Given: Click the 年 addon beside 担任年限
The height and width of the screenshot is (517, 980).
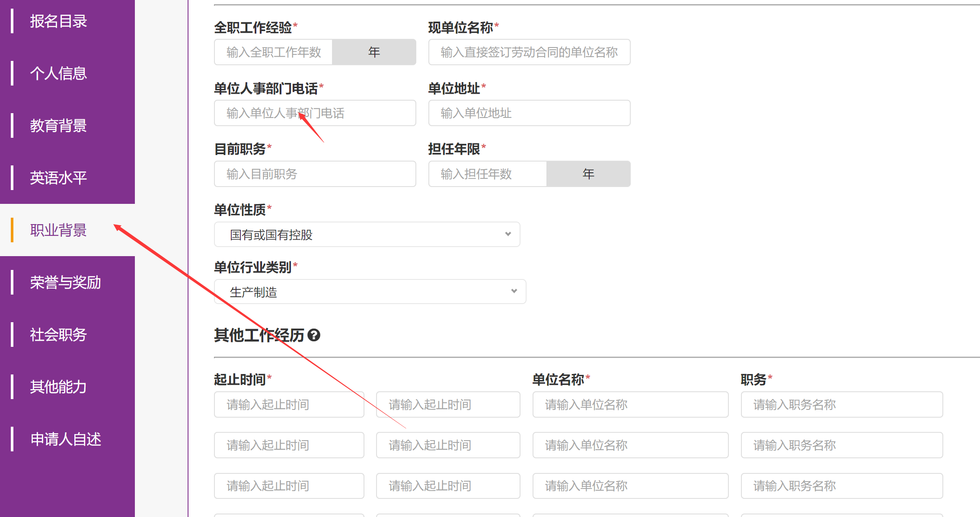Looking at the screenshot, I should coord(588,174).
